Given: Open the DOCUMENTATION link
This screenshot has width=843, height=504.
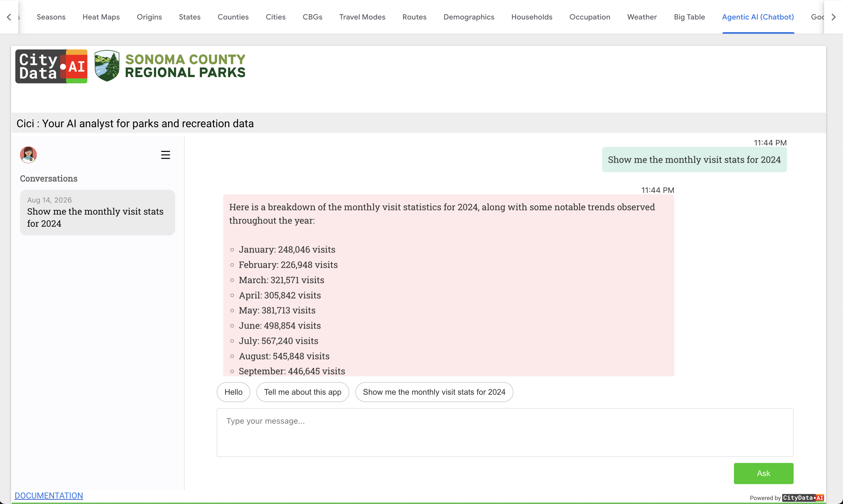Looking at the screenshot, I should (x=48, y=496).
